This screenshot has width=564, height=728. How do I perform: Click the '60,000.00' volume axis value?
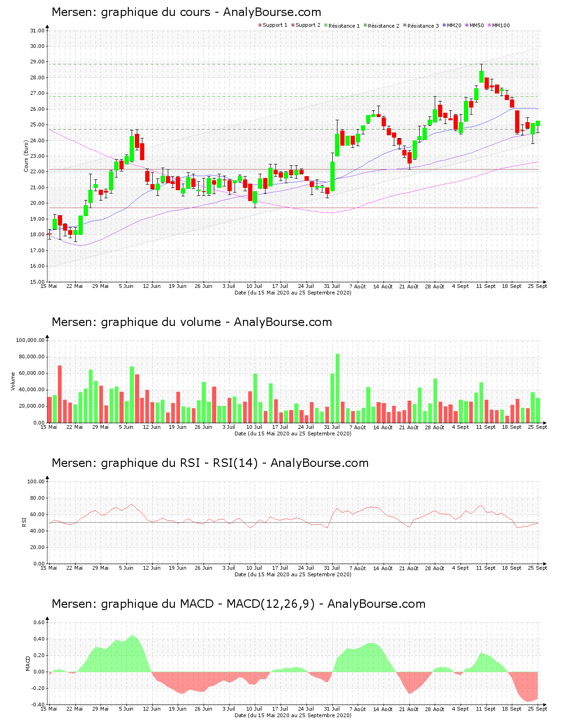(x=32, y=373)
